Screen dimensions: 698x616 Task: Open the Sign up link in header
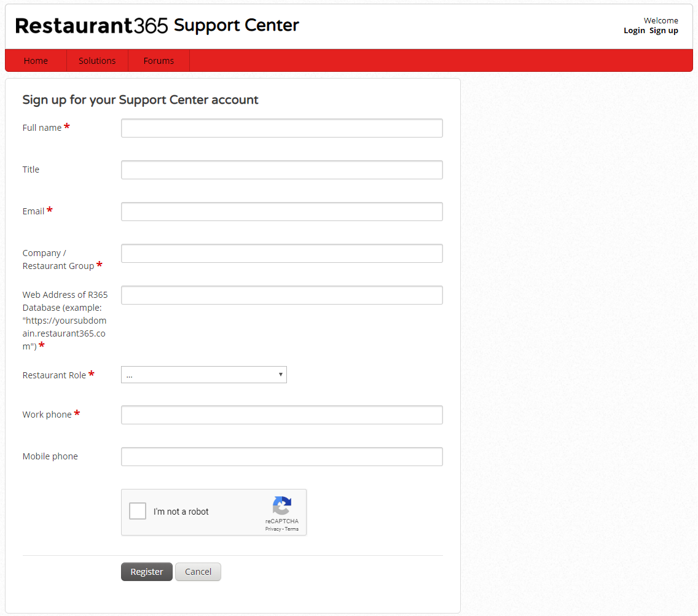point(664,31)
